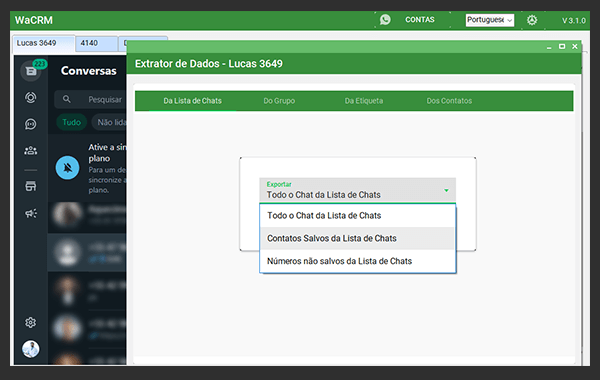Select the Tudo filter chip
The image size is (600, 380).
coord(72,122)
